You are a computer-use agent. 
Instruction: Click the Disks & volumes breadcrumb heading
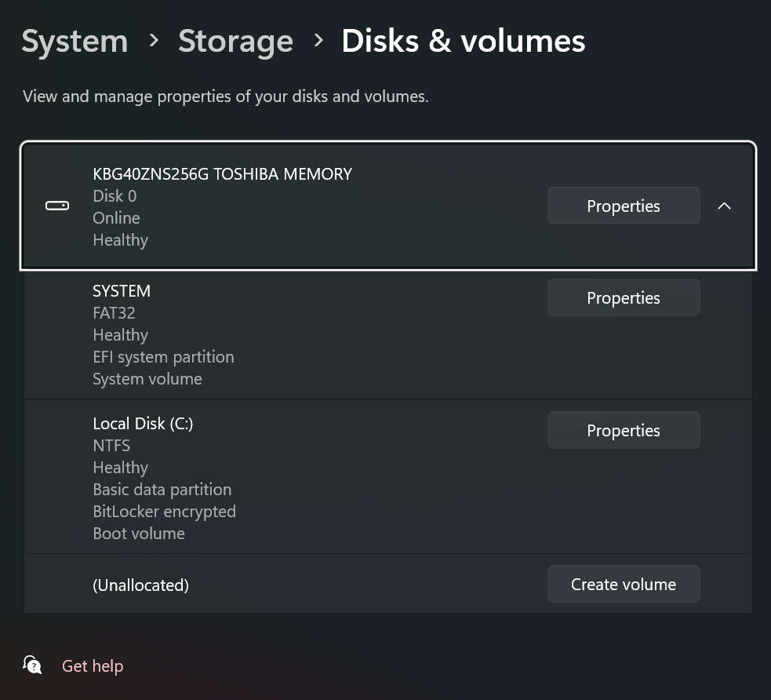[x=463, y=40]
